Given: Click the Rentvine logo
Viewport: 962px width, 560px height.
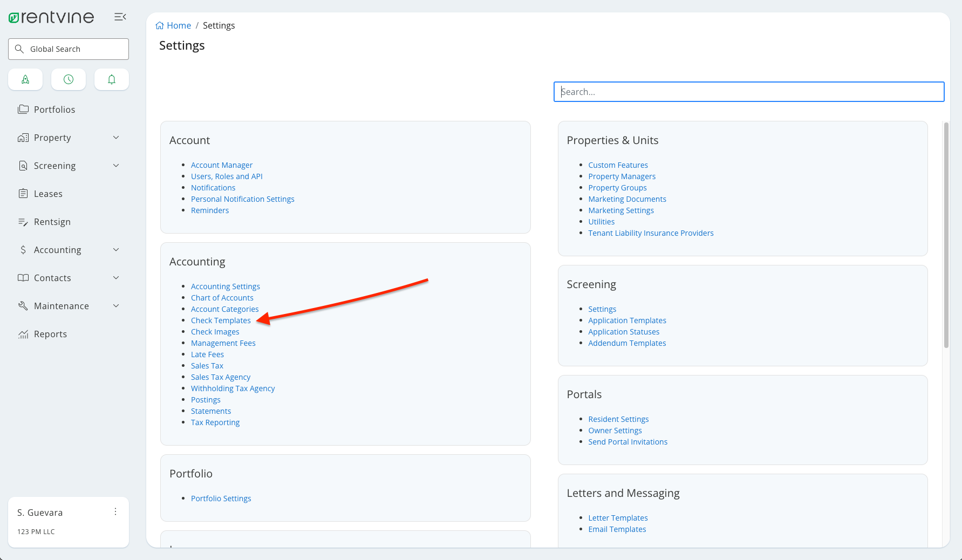Looking at the screenshot, I should pos(51,17).
